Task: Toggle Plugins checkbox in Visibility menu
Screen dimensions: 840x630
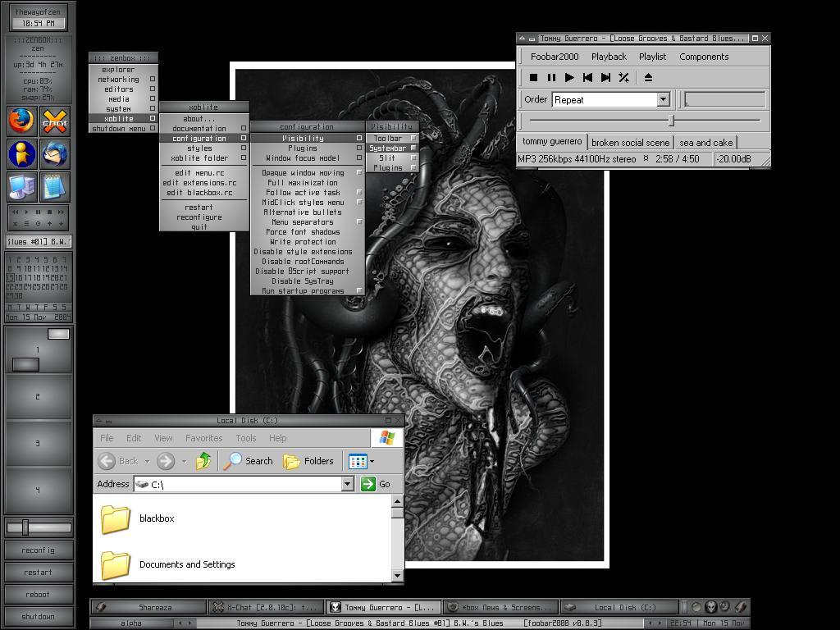Action: point(413,167)
